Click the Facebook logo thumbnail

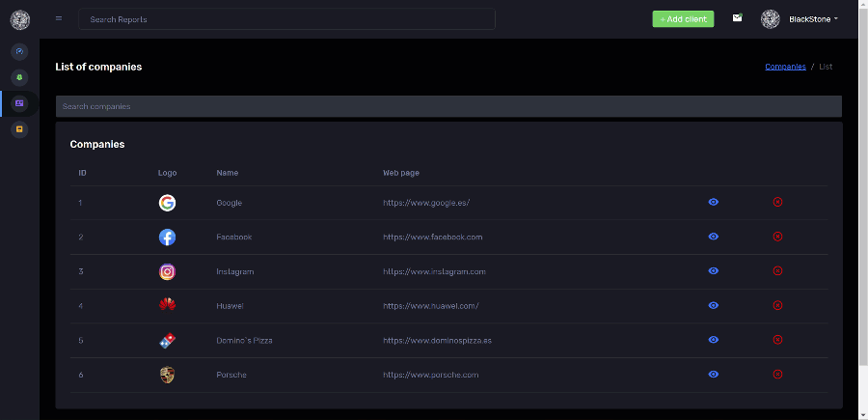click(x=167, y=238)
